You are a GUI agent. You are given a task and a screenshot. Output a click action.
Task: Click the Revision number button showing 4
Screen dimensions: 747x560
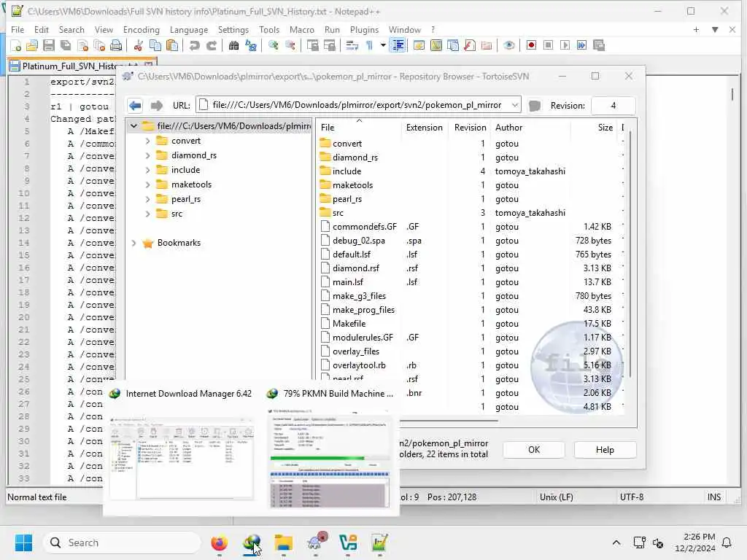click(x=613, y=105)
